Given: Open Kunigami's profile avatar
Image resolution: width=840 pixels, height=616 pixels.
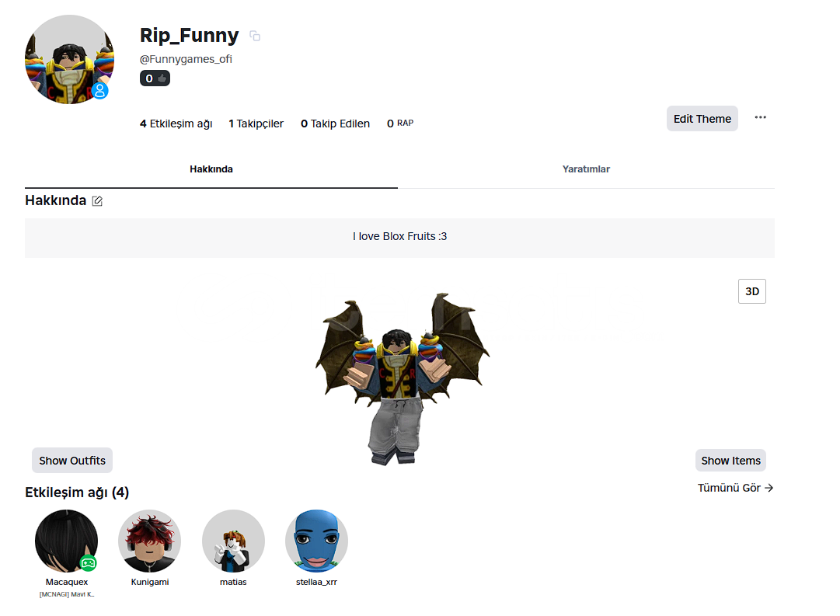Looking at the screenshot, I should [x=149, y=541].
